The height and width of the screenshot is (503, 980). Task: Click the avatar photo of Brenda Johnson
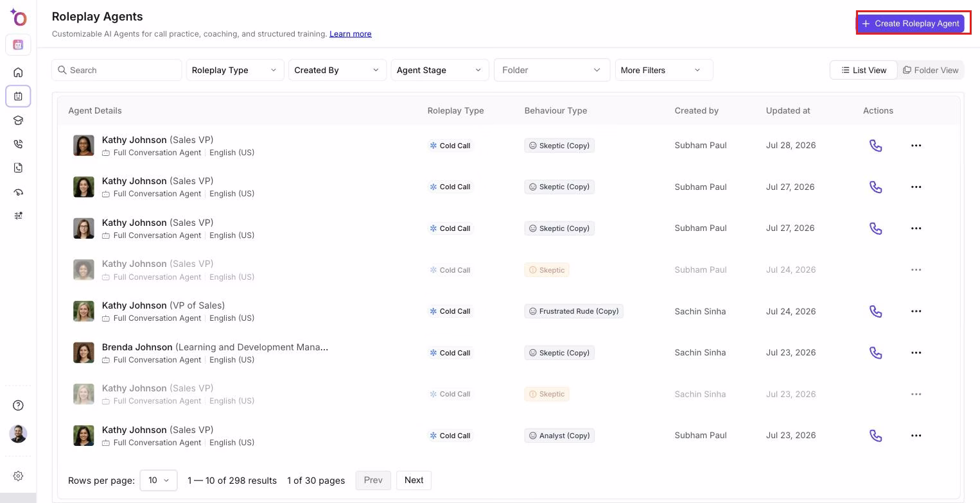(x=83, y=353)
